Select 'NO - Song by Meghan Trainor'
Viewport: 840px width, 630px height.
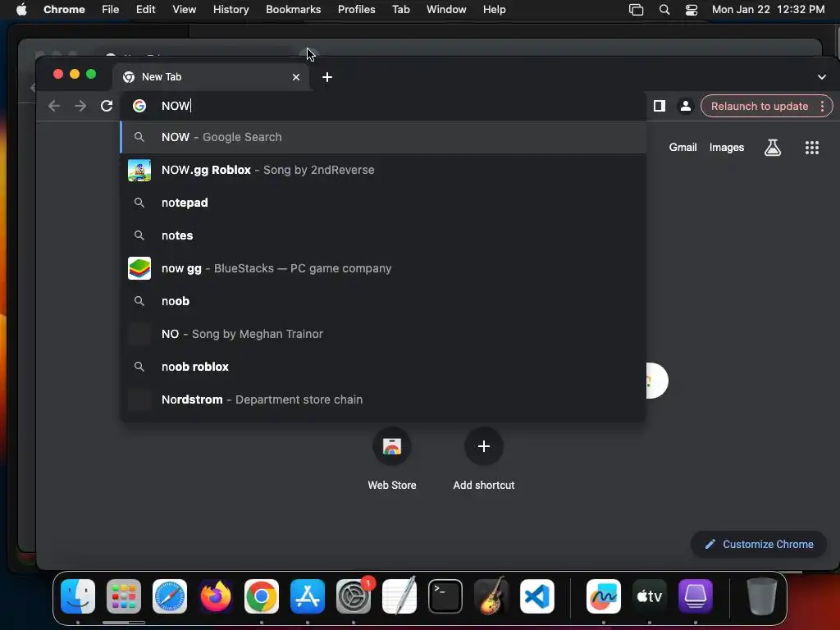(383, 334)
